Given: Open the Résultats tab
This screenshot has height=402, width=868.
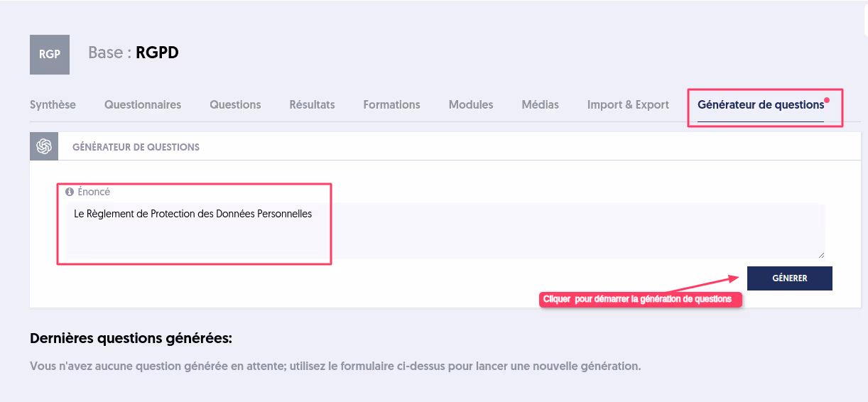Looking at the screenshot, I should [x=312, y=104].
